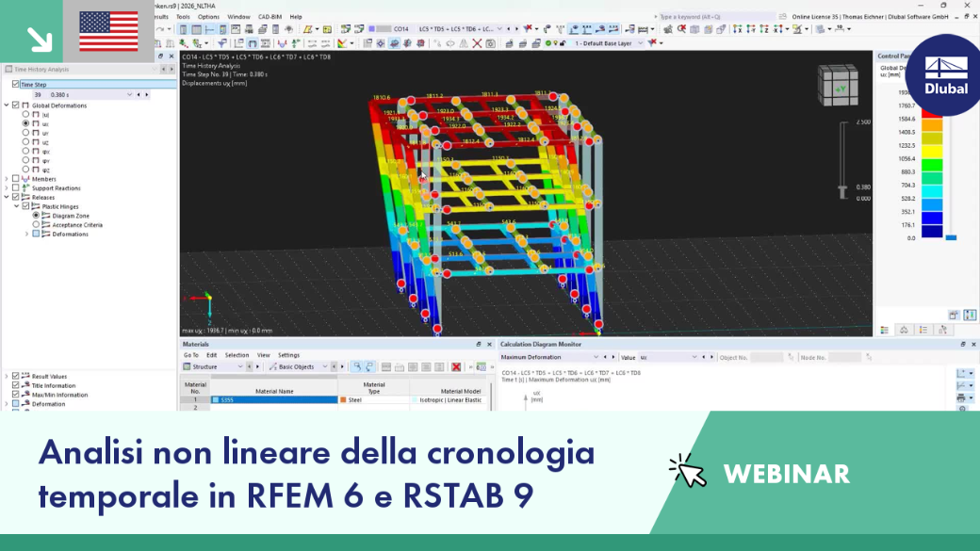This screenshot has height=551, width=980.
Task: Click the axis settings icon in the Diagram Monitor
Action: click(961, 373)
